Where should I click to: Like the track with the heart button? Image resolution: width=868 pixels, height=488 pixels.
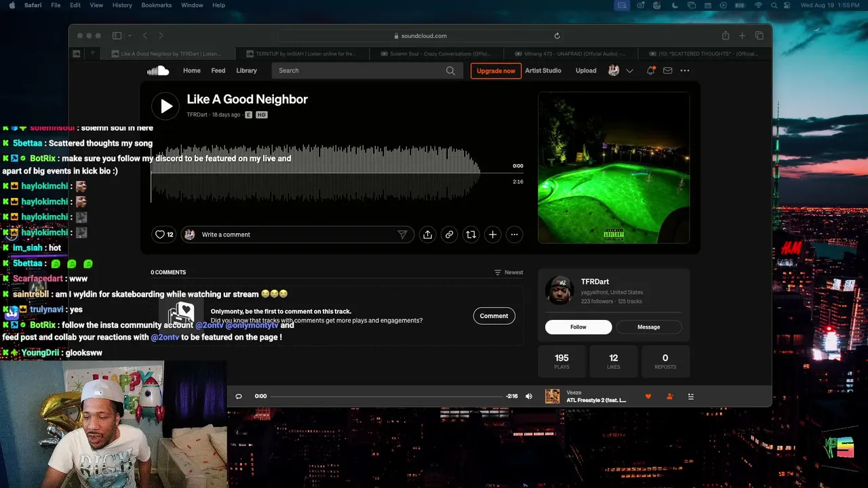(164, 235)
